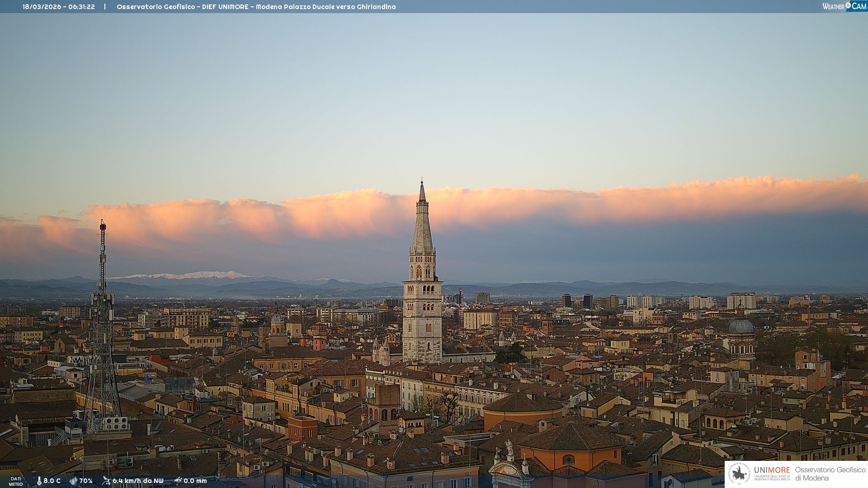Click the humidity water droplets icon
868x488 pixels.
(x=73, y=481)
